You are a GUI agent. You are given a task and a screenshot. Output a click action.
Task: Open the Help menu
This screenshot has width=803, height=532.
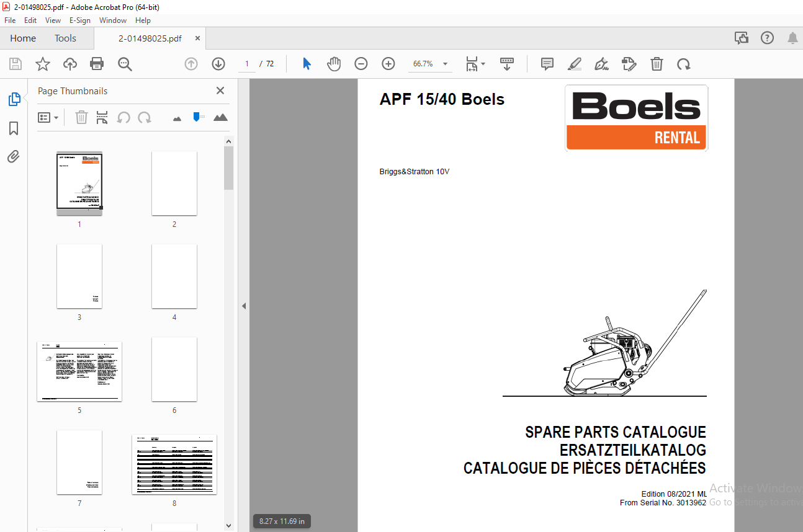(x=143, y=20)
